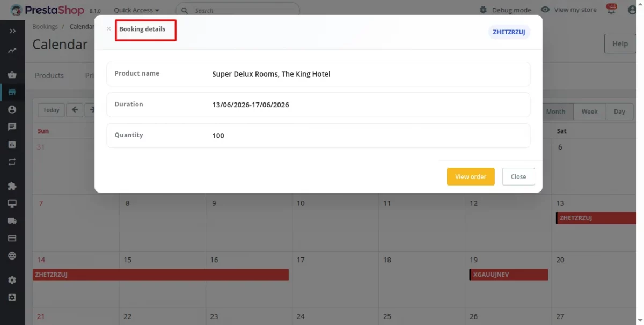The width and height of the screenshot is (644, 325).
Task: Click the 'Calendar' page heading
Action: pos(60,45)
